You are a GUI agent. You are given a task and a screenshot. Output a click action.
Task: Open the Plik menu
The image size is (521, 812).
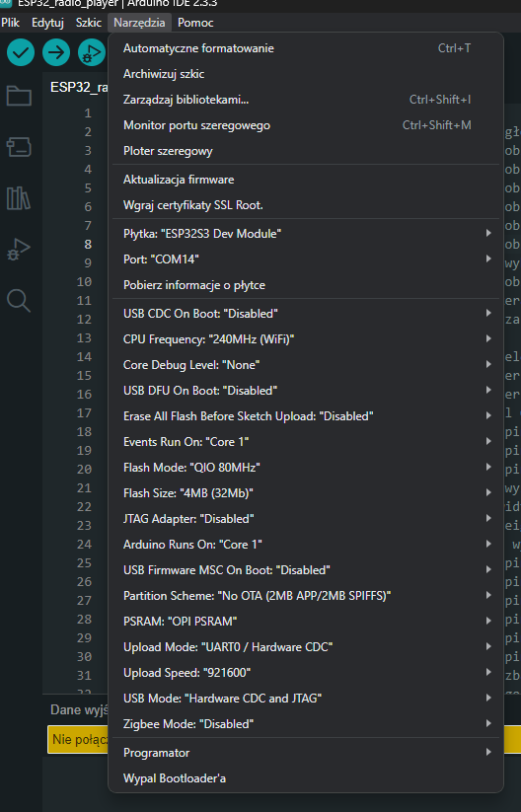point(10,23)
